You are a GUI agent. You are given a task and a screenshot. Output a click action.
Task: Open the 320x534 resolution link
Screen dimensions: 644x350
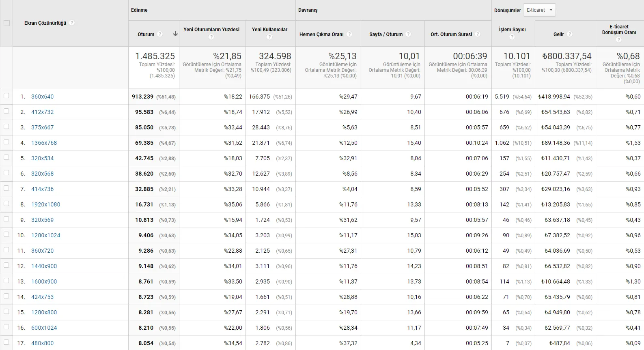coord(43,158)
